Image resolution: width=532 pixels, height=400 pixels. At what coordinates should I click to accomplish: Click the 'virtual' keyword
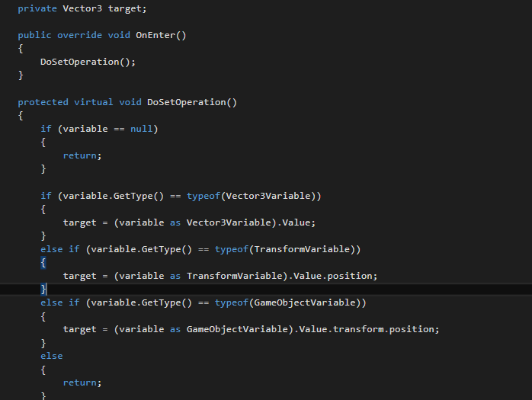click(93, 102)
